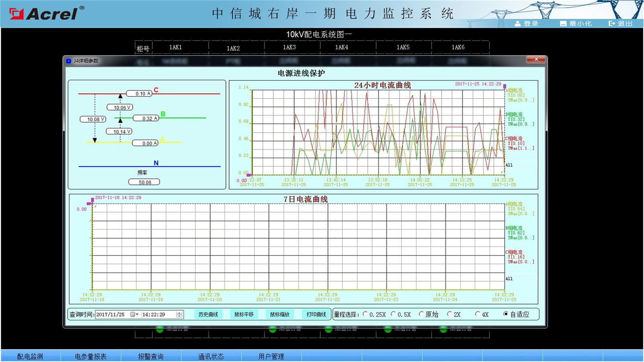This screenshot has width=644, height=362.
Task: Click the Acrel logo
Action: click(x=47, y=13)
